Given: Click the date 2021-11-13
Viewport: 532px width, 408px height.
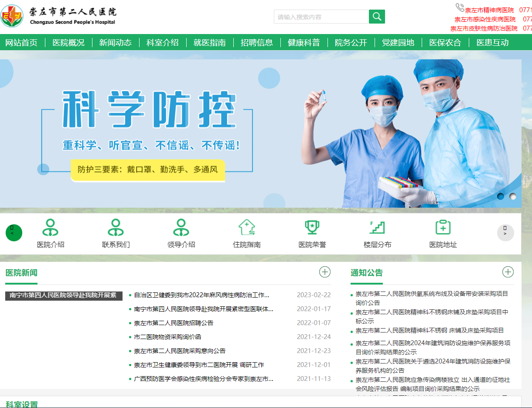Looking at the screenshot, I should (314, 379).
